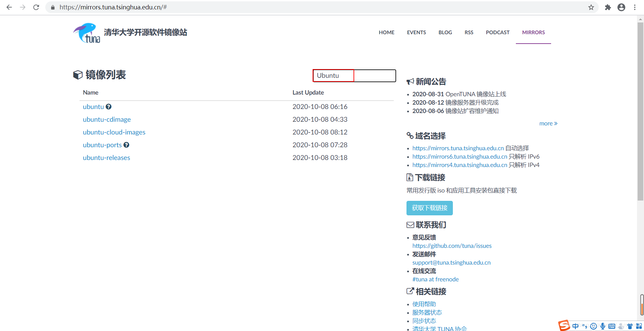Screen dimensions: 644x331
Task: Click the scrollbar up arrow
Action: (640, 19)
